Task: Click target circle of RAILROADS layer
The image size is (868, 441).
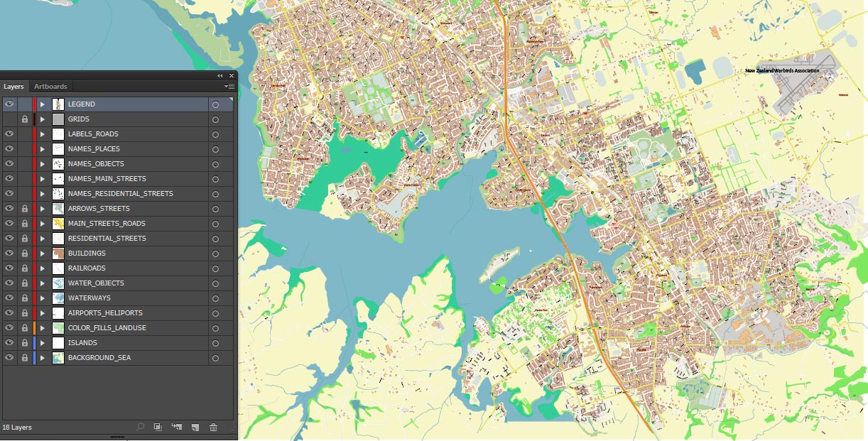Action: pyautogui.click(x=215, y=268)
